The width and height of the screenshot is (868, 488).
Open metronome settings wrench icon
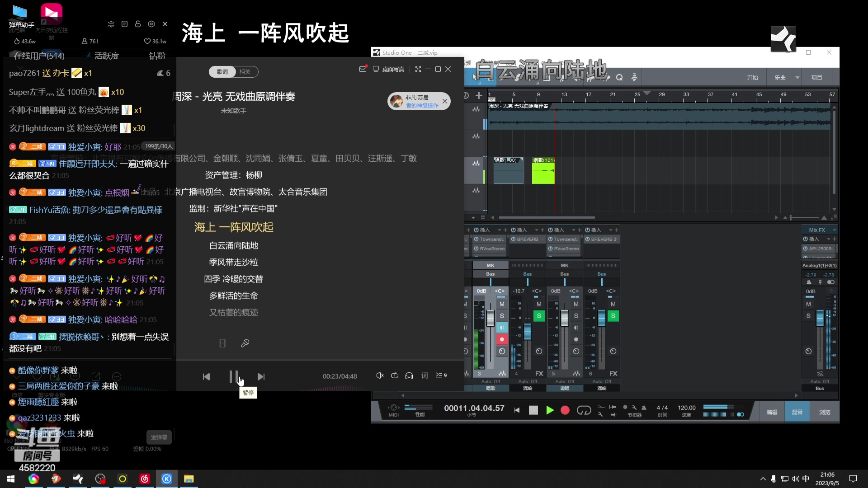(634, 407)
